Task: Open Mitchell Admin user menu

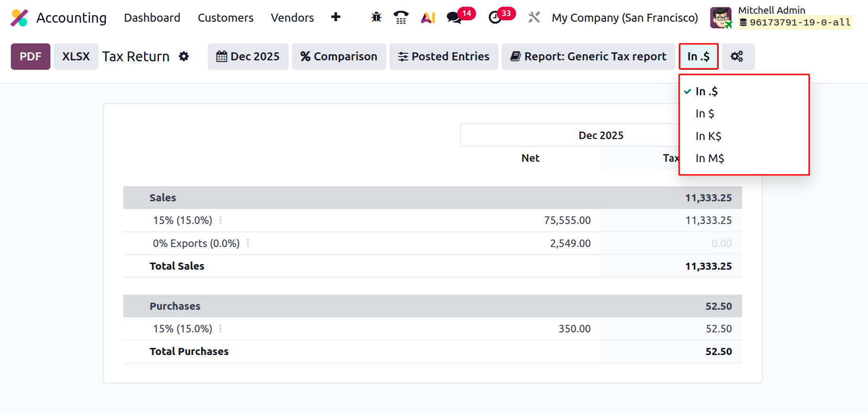Action: pyautogui.click(x=781, y=17)
